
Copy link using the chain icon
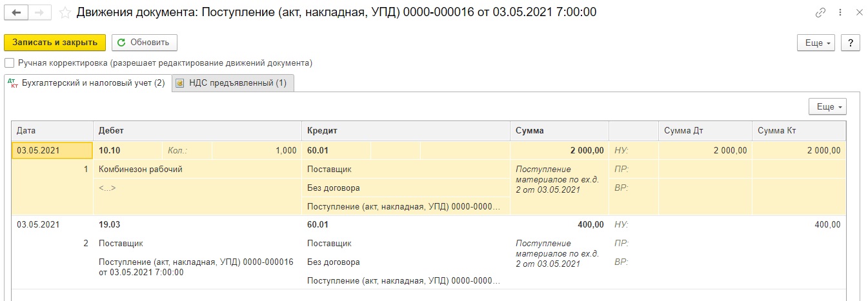(821, 12)
